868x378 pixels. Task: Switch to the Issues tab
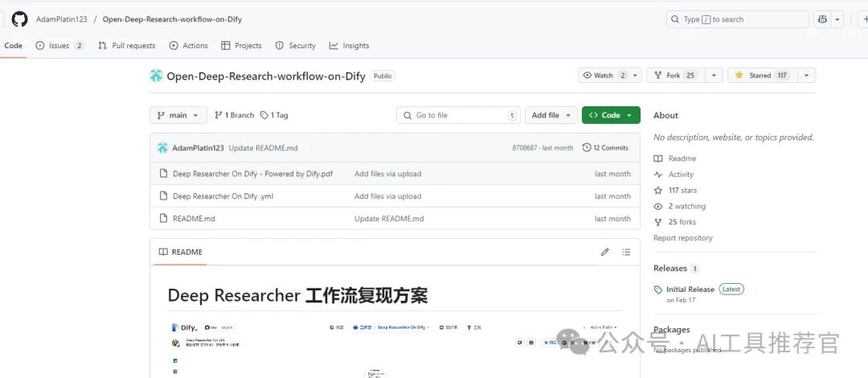[59, 46]
